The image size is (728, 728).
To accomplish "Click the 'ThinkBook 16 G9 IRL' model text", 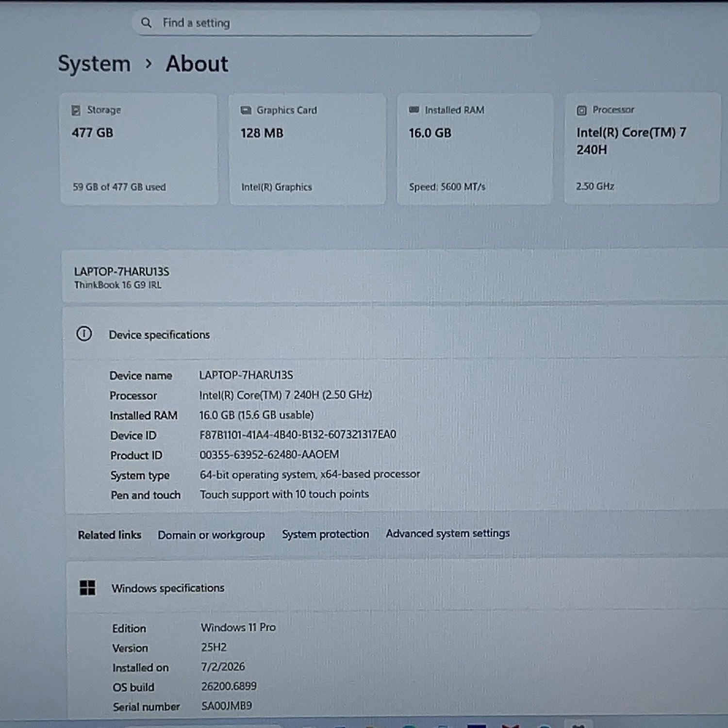I will [x=117, y=285].
